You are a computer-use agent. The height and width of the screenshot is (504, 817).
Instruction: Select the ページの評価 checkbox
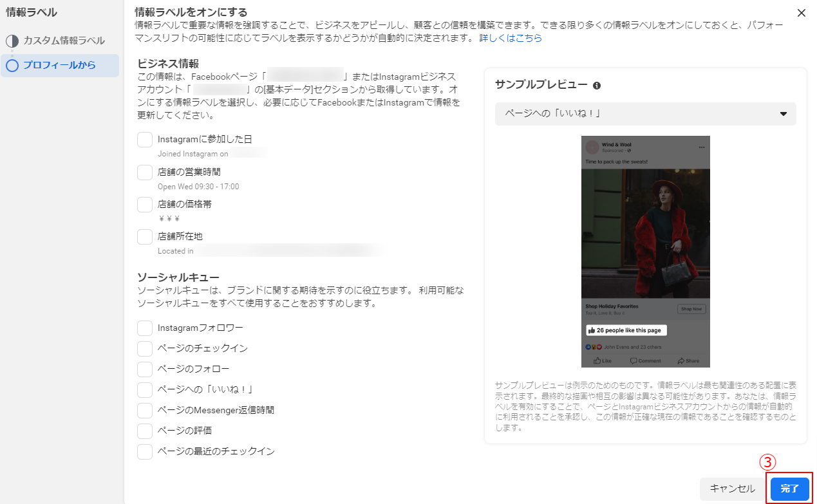click(145, 431)
